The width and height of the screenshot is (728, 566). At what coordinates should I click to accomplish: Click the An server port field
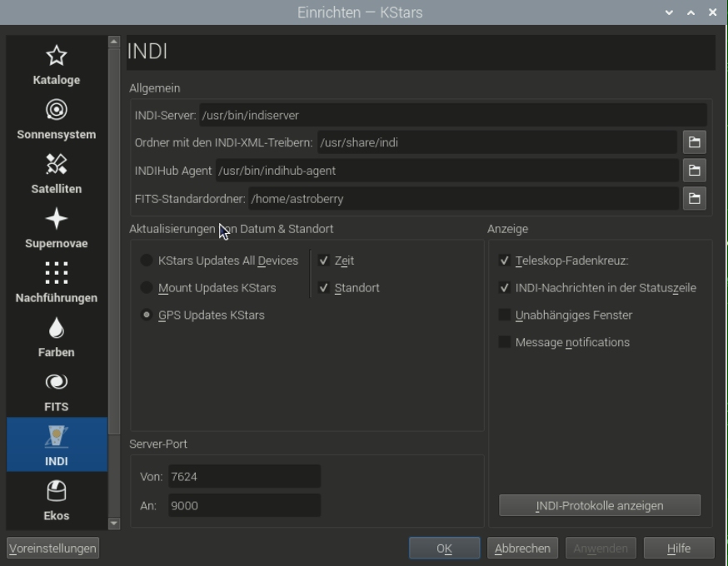(244, 505)
